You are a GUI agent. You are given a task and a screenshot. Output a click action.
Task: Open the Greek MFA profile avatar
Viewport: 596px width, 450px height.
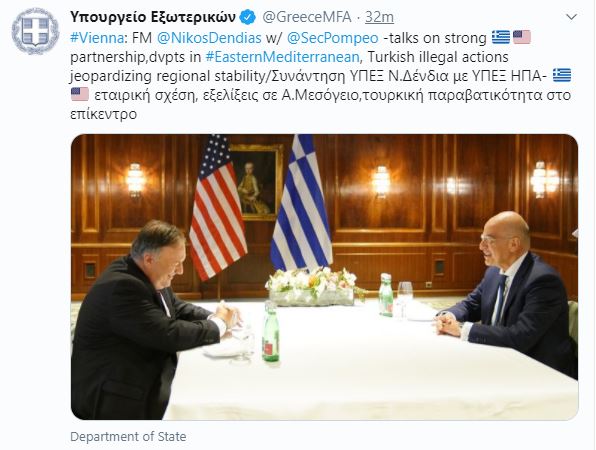(35, 31)
